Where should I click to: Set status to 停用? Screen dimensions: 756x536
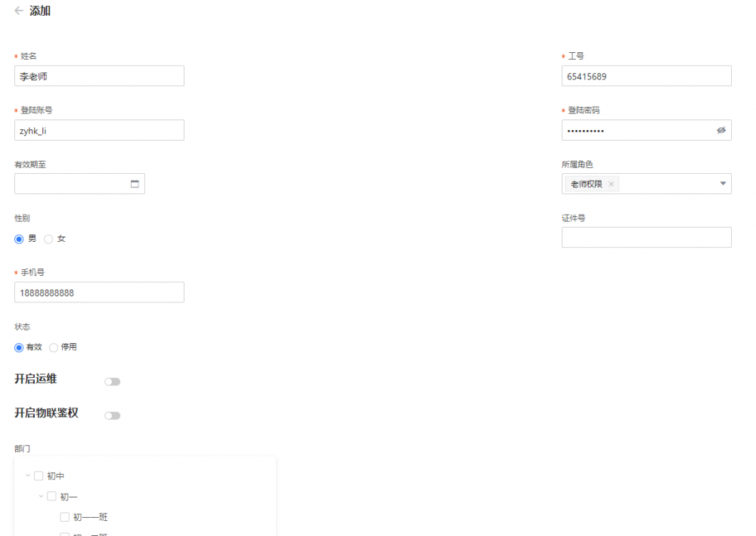tap(54, 348)
